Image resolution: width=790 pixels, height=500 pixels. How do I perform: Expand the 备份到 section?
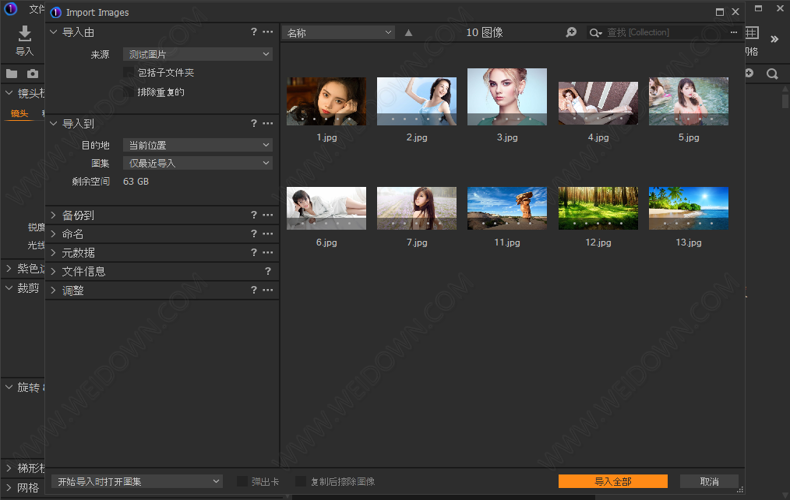[x=53, y=215]
